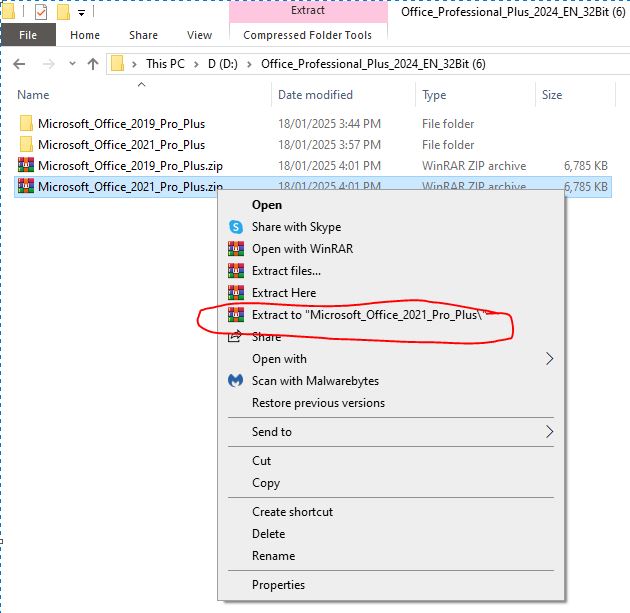This screenshot has height=613, width=630.
Task: Choose Restore previous versions menu entry
Action: 318,403
